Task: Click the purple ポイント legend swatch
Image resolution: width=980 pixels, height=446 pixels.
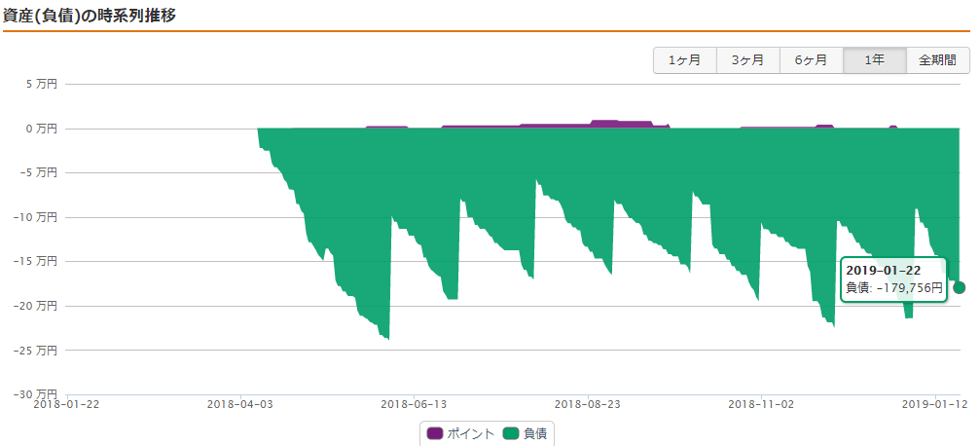Action: (x=434, y=433)
